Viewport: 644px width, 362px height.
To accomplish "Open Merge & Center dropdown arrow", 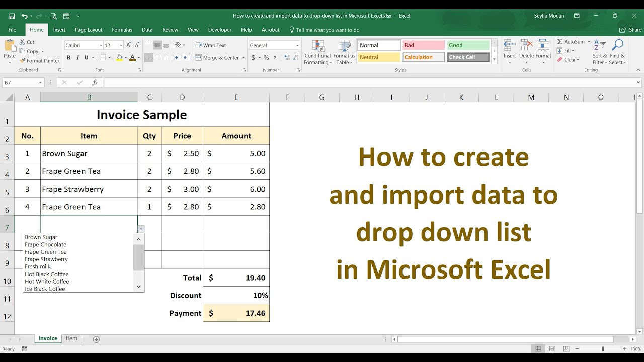I will [243, 58].
